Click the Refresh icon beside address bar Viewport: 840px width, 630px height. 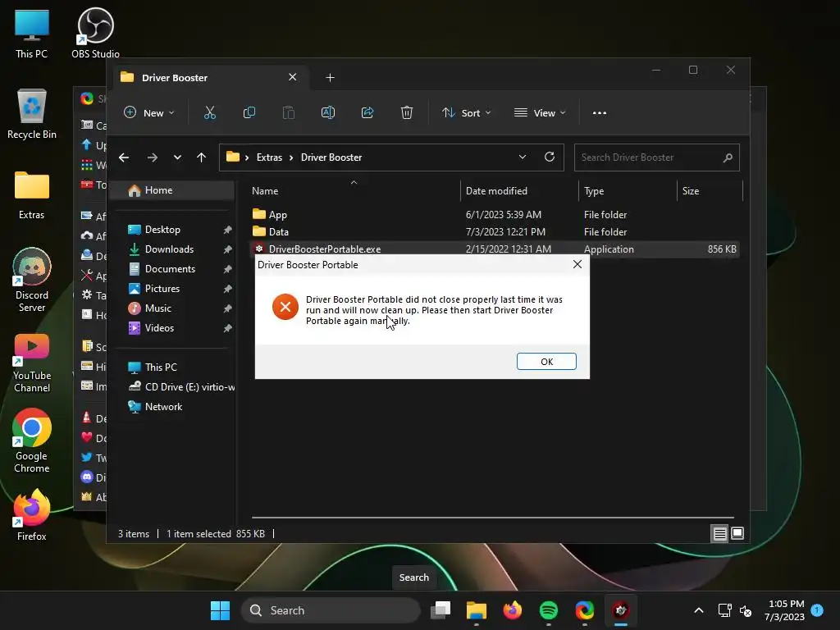(549, 157)
